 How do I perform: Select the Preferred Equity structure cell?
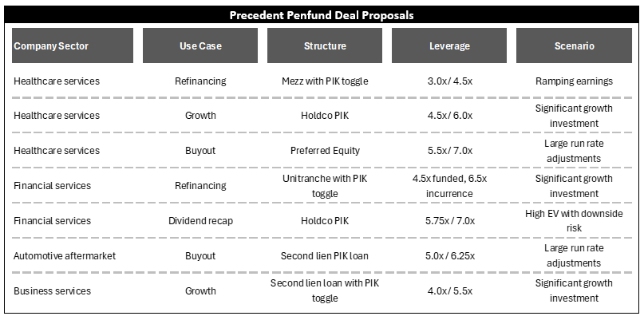point(325,150)
